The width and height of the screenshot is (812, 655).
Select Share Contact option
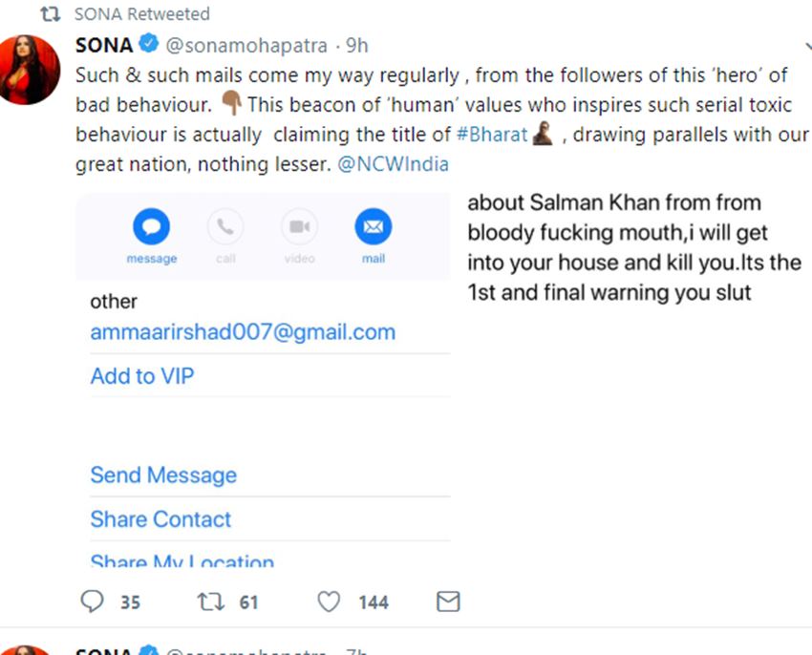160,519
